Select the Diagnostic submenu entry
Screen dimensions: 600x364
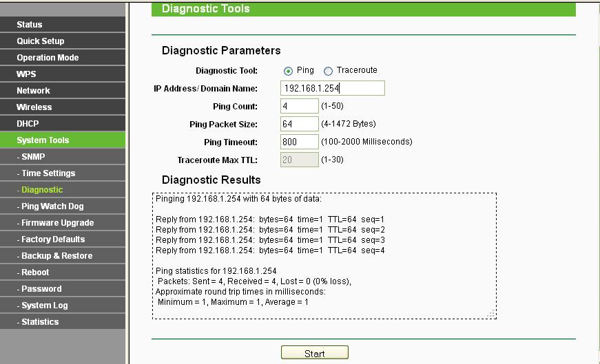(x=63, y=190)
